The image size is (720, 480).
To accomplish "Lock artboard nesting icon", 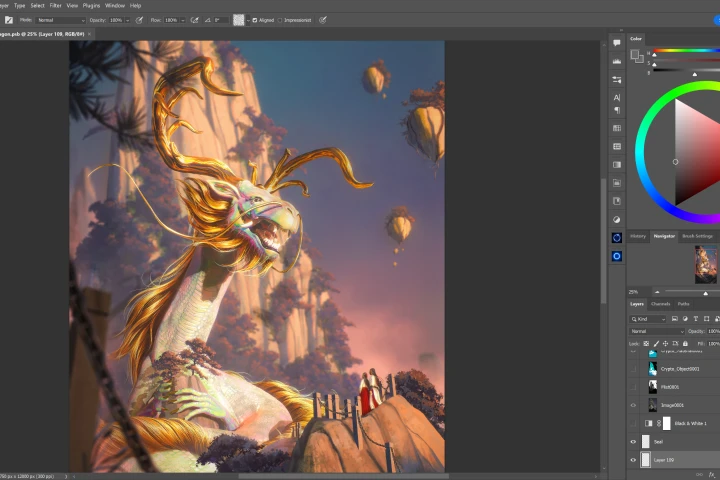I will [675, 344].
